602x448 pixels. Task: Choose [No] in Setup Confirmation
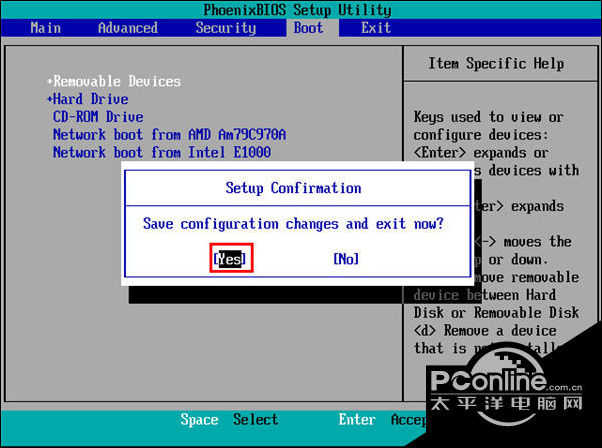346,259
